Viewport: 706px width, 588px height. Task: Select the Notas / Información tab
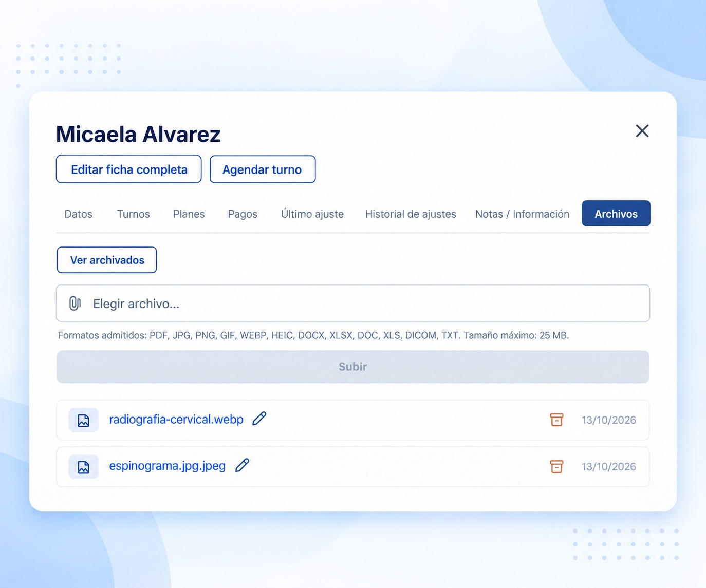click(522, 214)
